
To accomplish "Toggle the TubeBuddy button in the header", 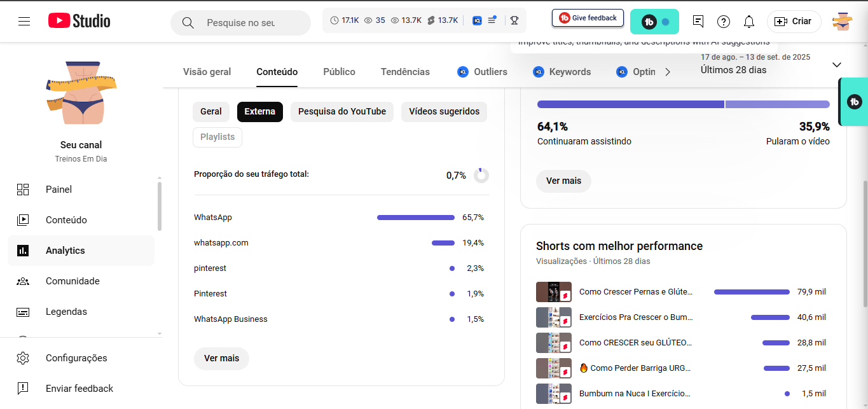I will click(654, 22).
